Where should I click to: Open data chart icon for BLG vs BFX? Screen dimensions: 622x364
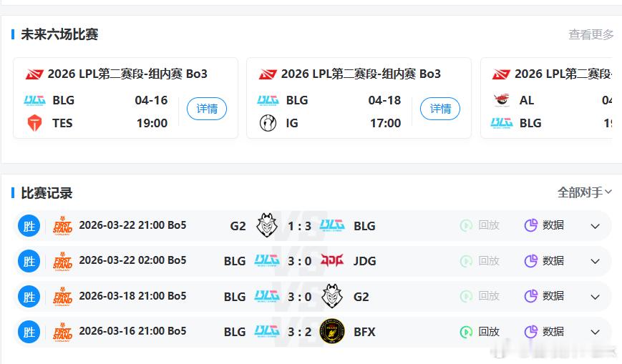pos(530,332)
